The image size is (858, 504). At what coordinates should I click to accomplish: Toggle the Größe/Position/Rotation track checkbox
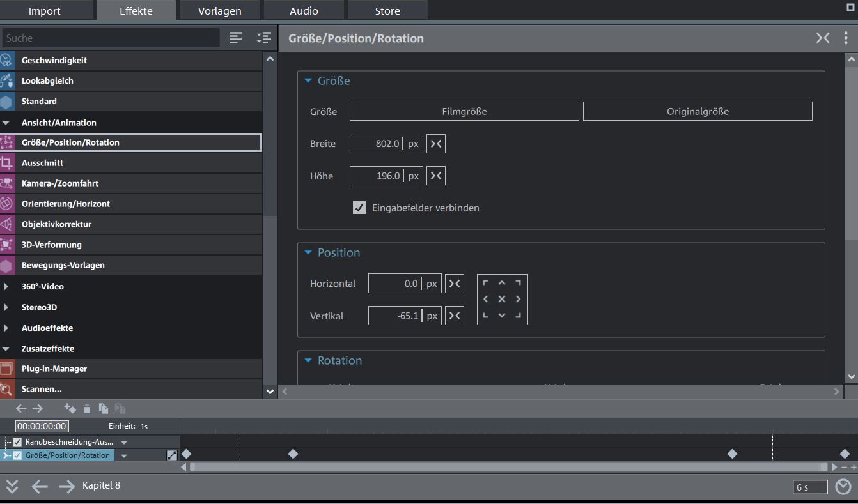[17, 455]
